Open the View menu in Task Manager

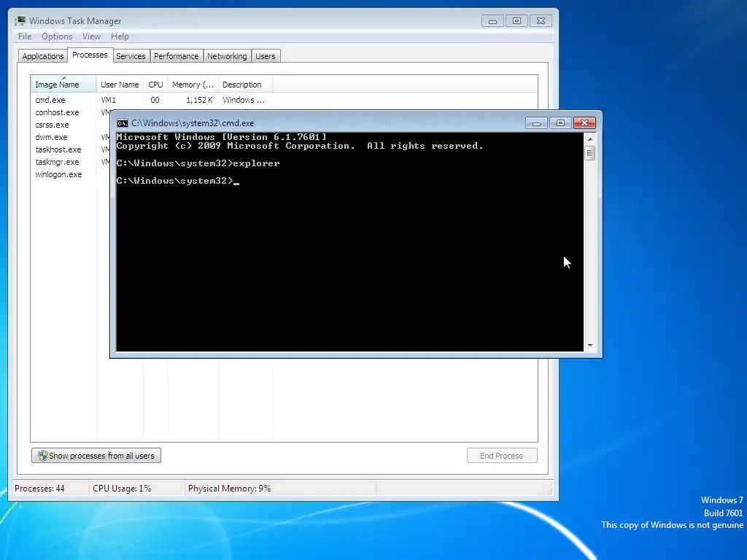tap(91, 36)
